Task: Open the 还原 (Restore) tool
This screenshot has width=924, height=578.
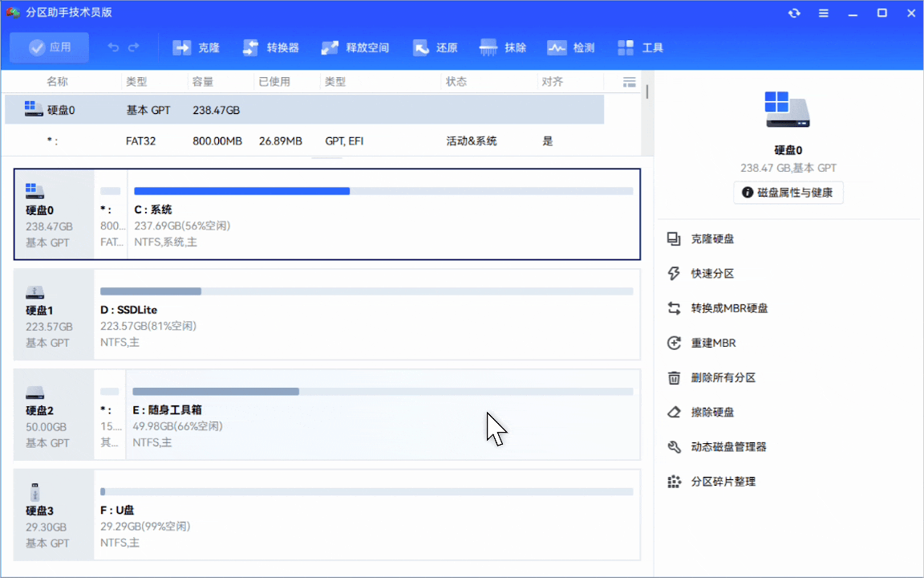Action: click(436, 47)
